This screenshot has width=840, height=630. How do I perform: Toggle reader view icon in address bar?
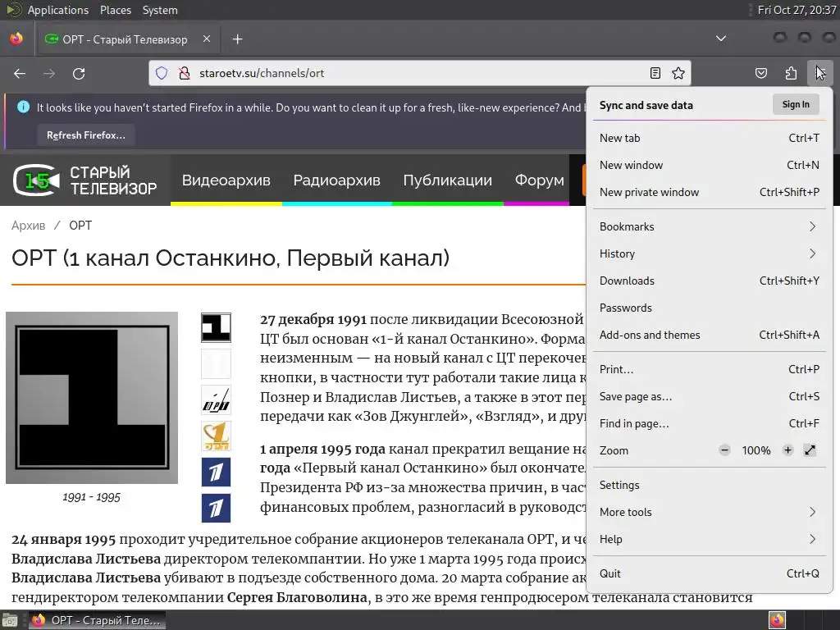(655, 73)
